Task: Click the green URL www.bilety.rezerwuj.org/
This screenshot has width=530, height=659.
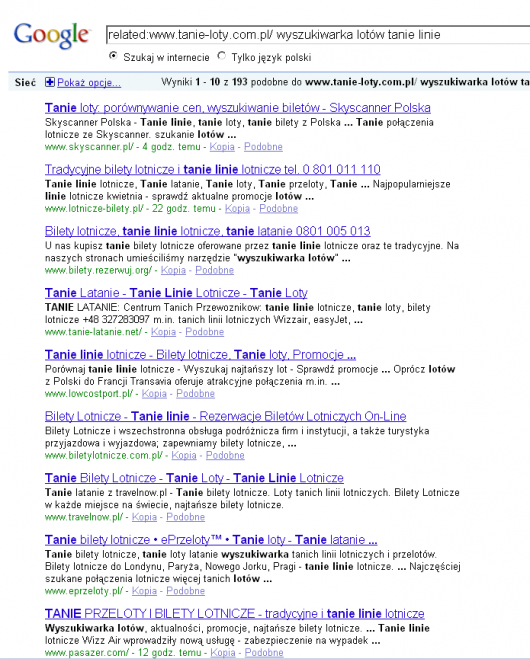Action: (x=99, y=270)
